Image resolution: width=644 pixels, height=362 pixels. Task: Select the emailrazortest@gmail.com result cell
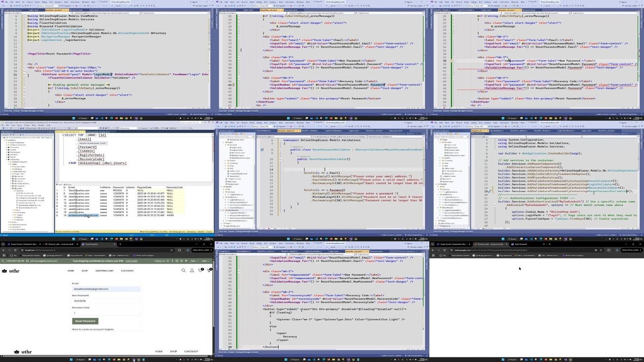pos(83,215)
